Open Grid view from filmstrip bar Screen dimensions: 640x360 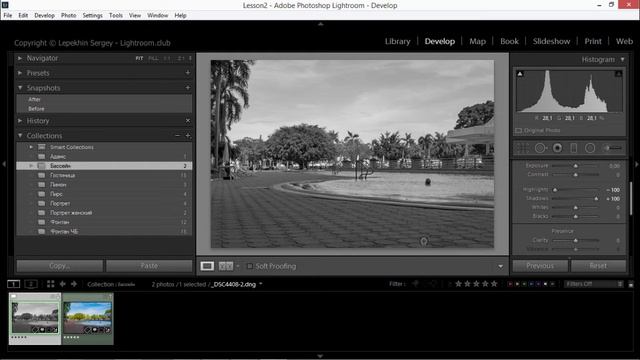pos(51,284)
